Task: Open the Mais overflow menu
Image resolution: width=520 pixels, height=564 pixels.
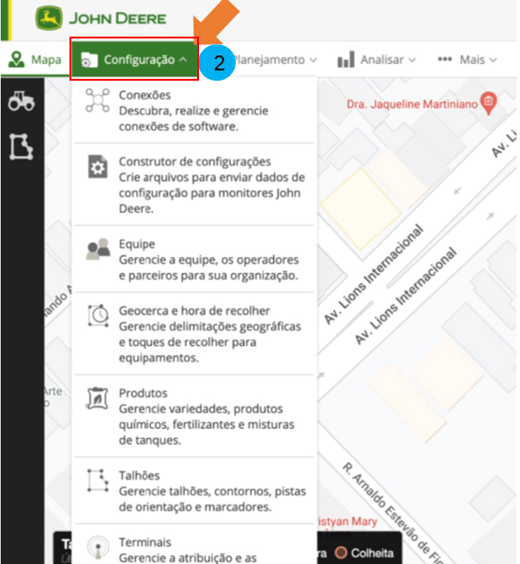Action: 467,60
